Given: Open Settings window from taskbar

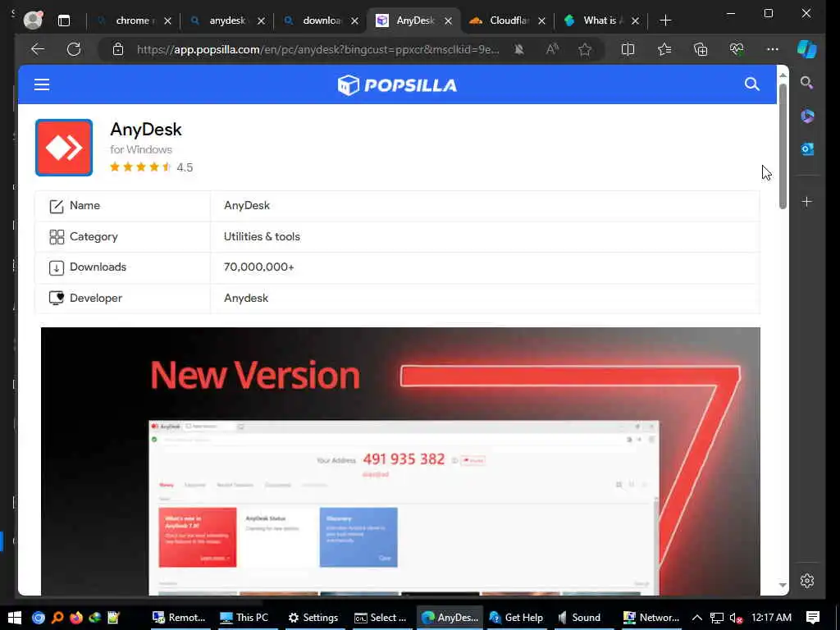Looking at the screenshot, I should (313, 618).
